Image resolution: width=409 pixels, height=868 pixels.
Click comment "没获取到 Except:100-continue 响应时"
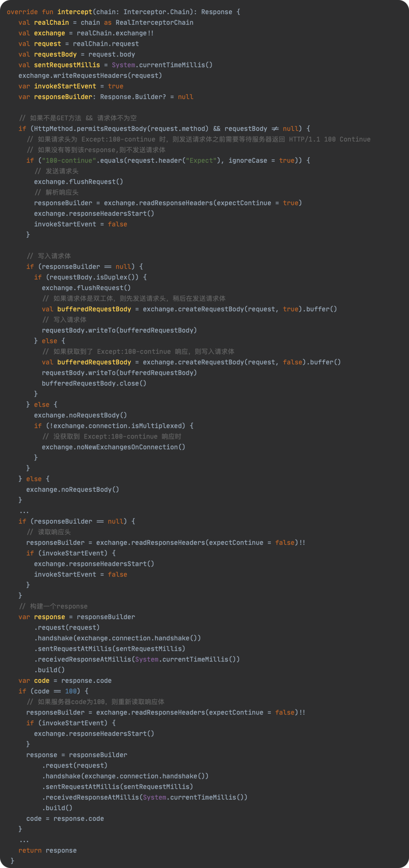click(112, 436)
